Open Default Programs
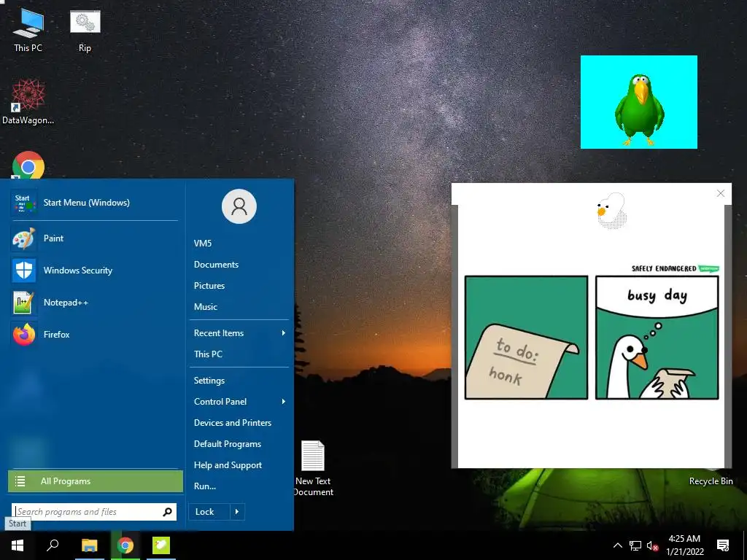Viewport: 747px width, 560px height. coord(228,444)
